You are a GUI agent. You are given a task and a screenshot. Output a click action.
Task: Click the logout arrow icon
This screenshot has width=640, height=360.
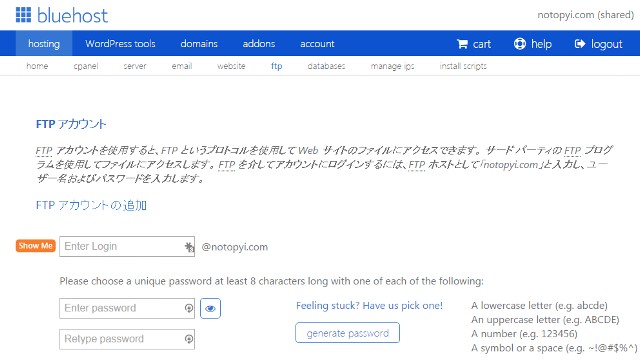[580, 44]
